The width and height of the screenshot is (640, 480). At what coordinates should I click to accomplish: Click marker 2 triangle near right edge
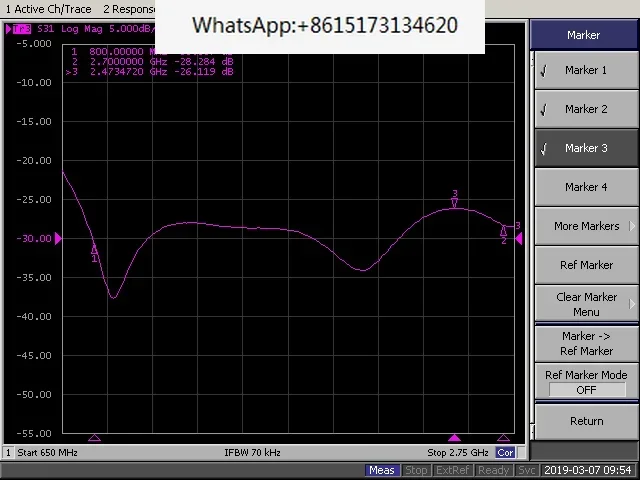tap(504, 232)
